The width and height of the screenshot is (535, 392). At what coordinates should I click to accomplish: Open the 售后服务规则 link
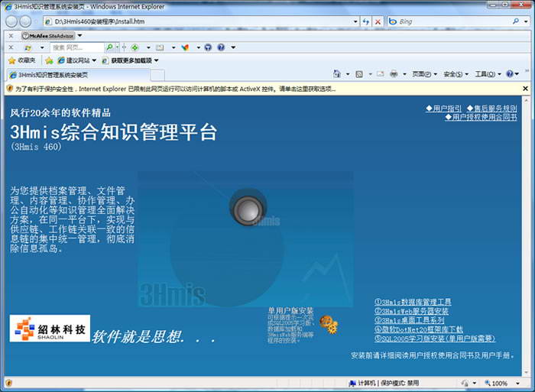coord(491,109)
